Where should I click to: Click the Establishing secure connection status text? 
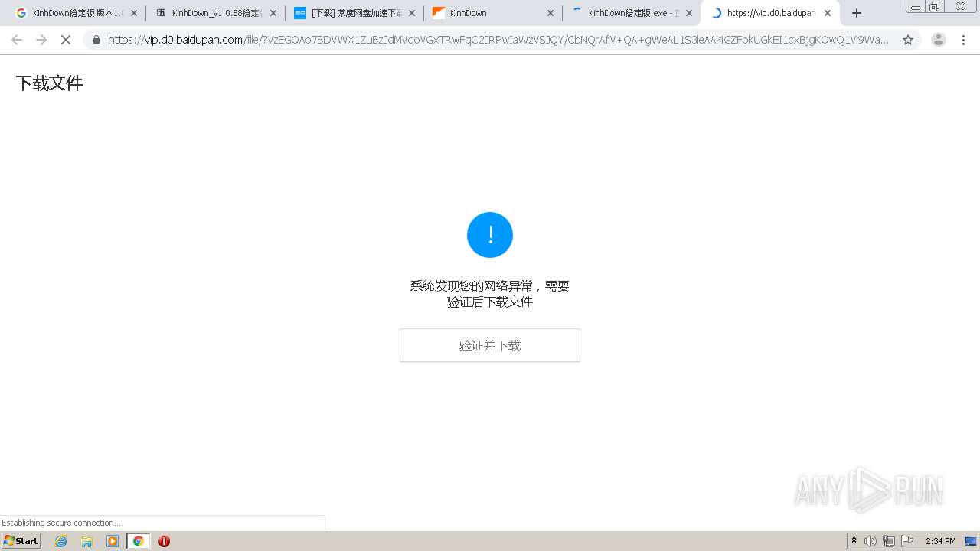(61, 523)
